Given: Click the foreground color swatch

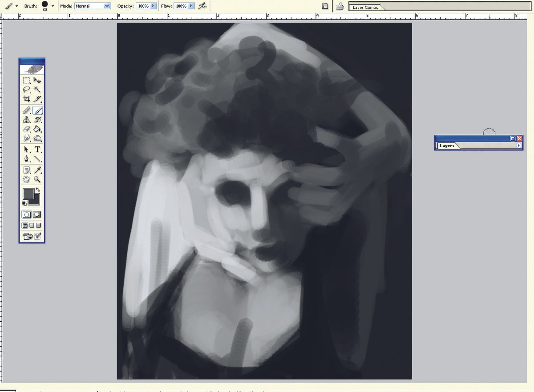Looking at the screenshot, I should tap(28, 194).
